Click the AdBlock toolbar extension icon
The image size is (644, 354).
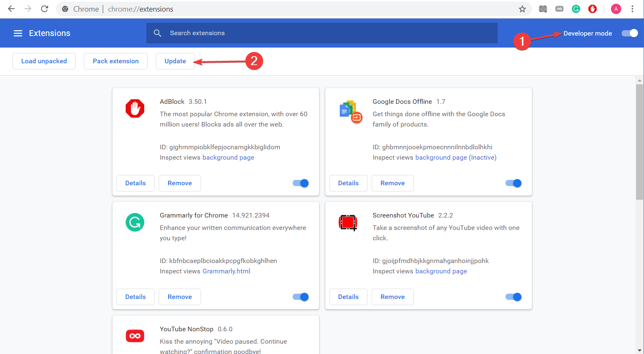click(x=592, y=9)
